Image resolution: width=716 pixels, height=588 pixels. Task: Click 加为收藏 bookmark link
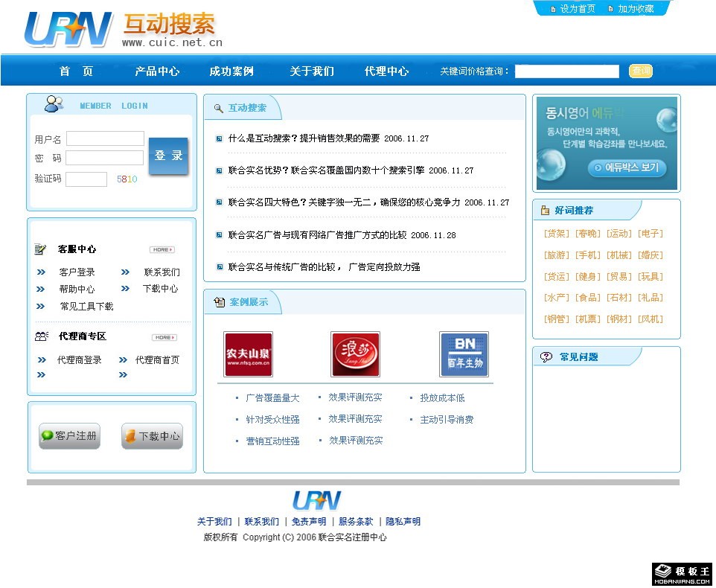coord(636,9)
